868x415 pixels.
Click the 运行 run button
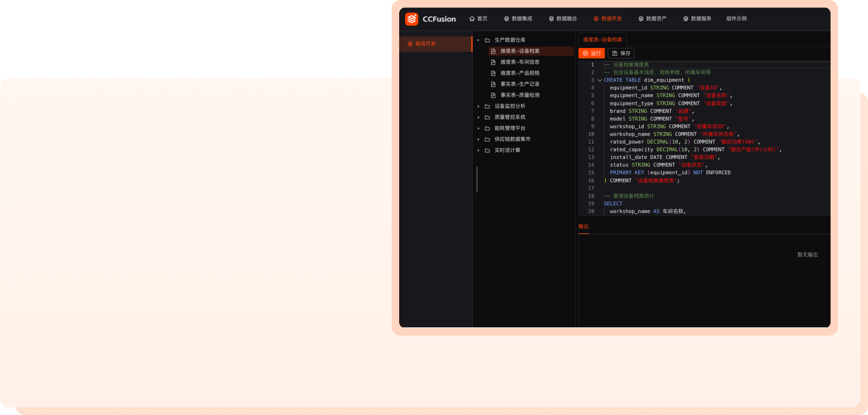[x=591, y=53]
